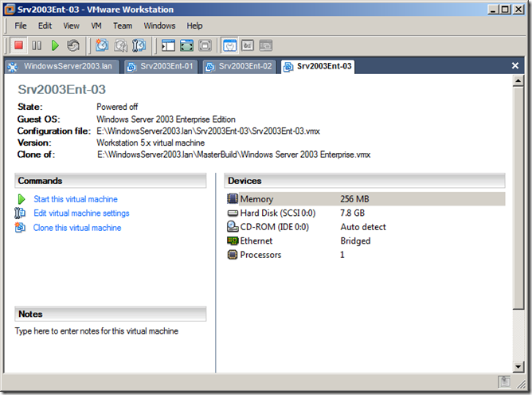Click the Revert to Snapshot toolbar icon
Viewport: 532px width, 395px height.
coord(120,45)
